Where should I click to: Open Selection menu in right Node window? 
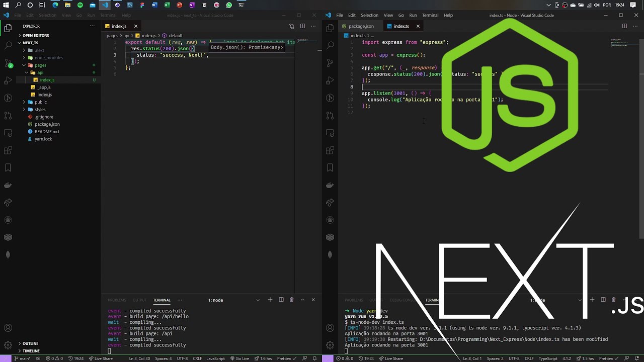coord(369,15)
